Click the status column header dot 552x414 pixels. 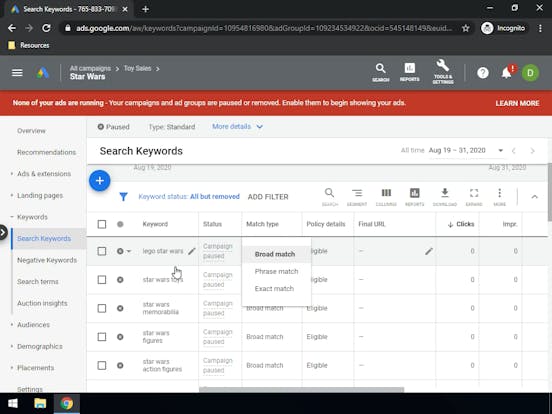(x=120, y=224)
